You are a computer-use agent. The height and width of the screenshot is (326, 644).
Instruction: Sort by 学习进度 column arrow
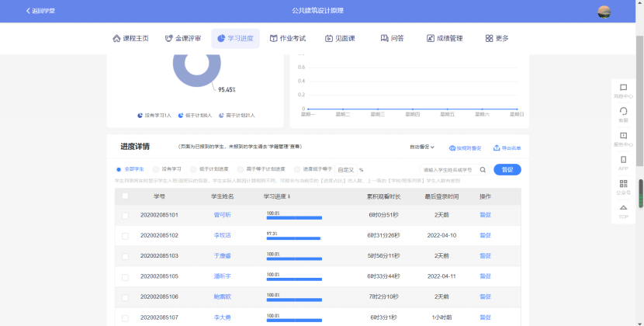click(x=289, y=196)
